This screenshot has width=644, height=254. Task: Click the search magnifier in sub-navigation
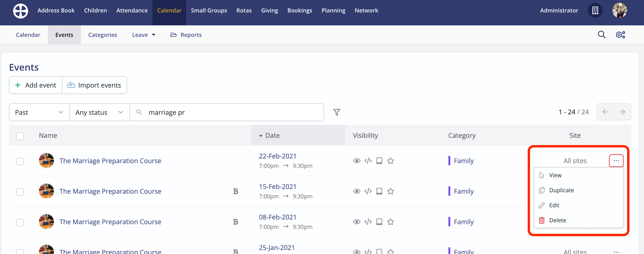click(x=602, y=35)
